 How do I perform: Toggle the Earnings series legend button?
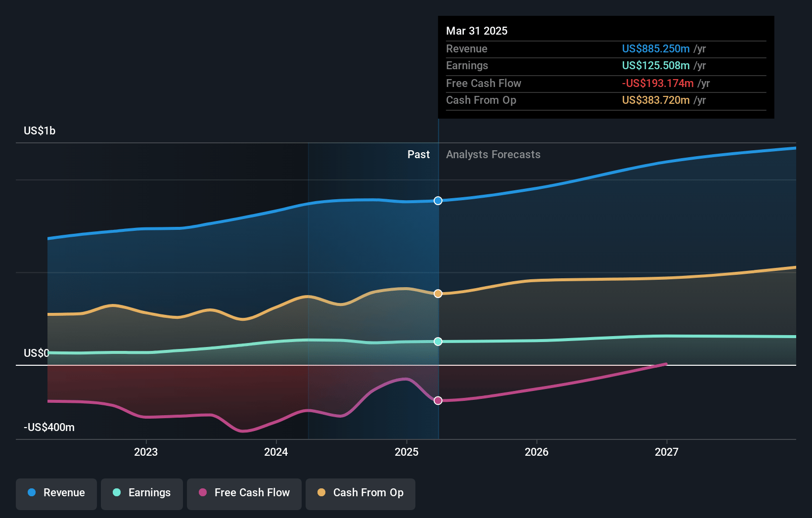pyautogui.click(x=142, y=494)
